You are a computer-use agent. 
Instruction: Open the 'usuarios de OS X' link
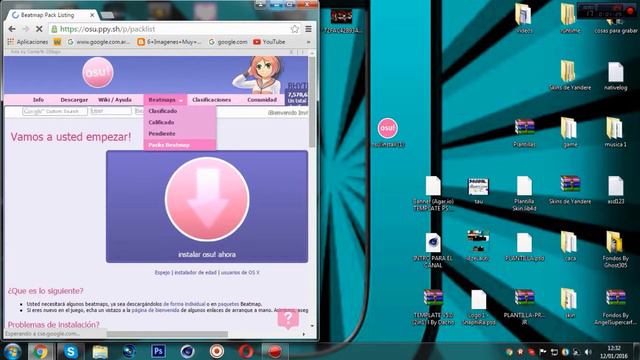(240, 272)
